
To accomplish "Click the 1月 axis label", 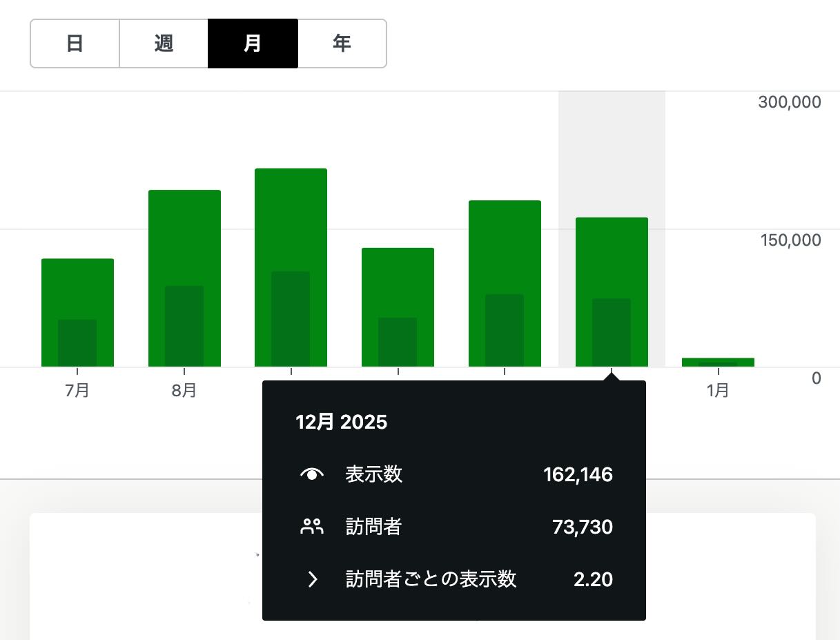I will tap(718, 390).
